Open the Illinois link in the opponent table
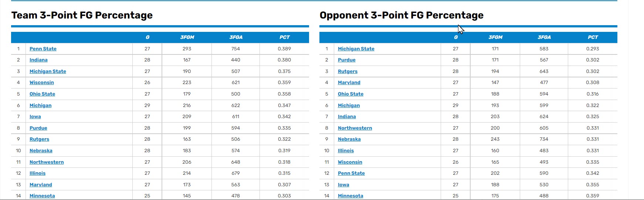This screenshot has width=644, height=200. tap(346, 151)
